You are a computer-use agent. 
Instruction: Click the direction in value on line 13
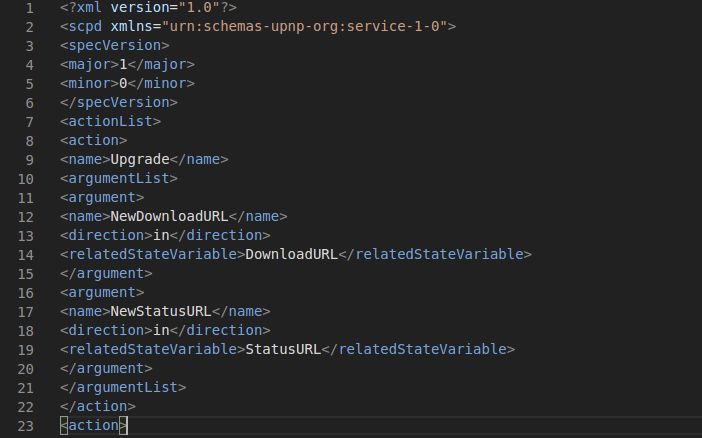coord(161,235)
